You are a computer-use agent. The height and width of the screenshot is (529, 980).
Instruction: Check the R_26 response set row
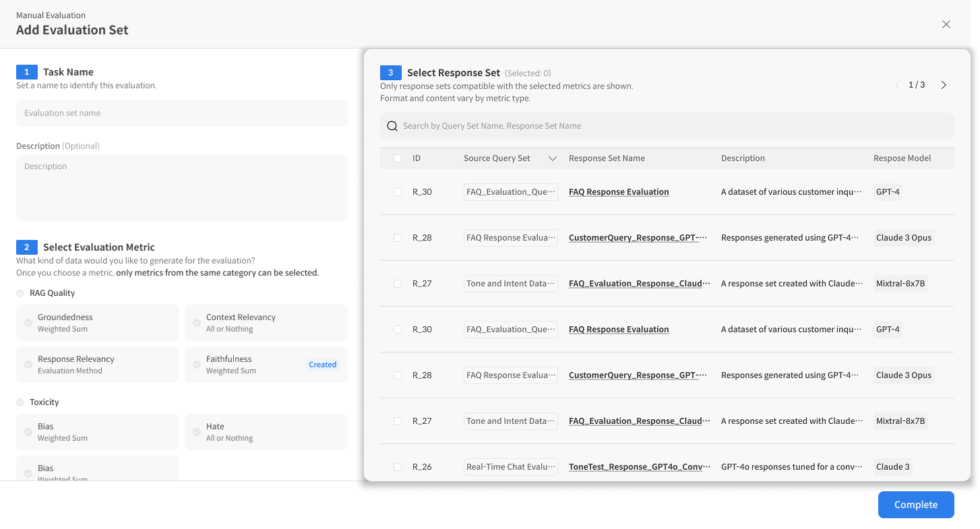pyautogui.click(x=398, y=467)
